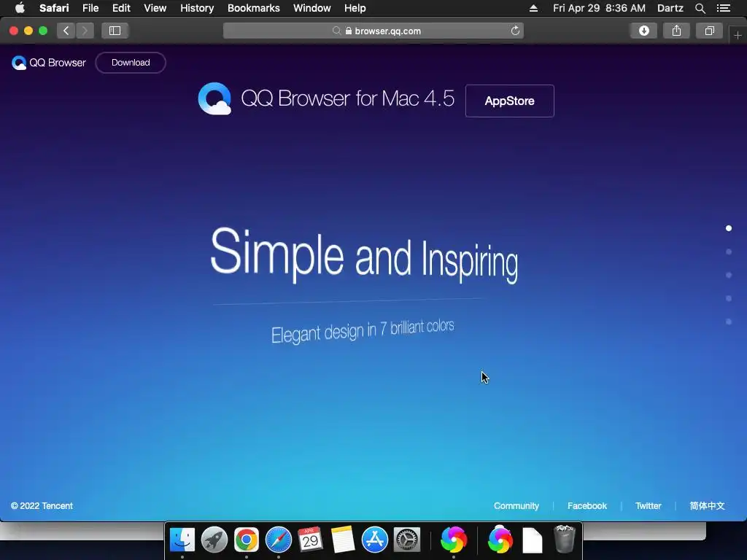Open Safari compass icon in Dock
The image size is (747, 560).
click(279, 540)
